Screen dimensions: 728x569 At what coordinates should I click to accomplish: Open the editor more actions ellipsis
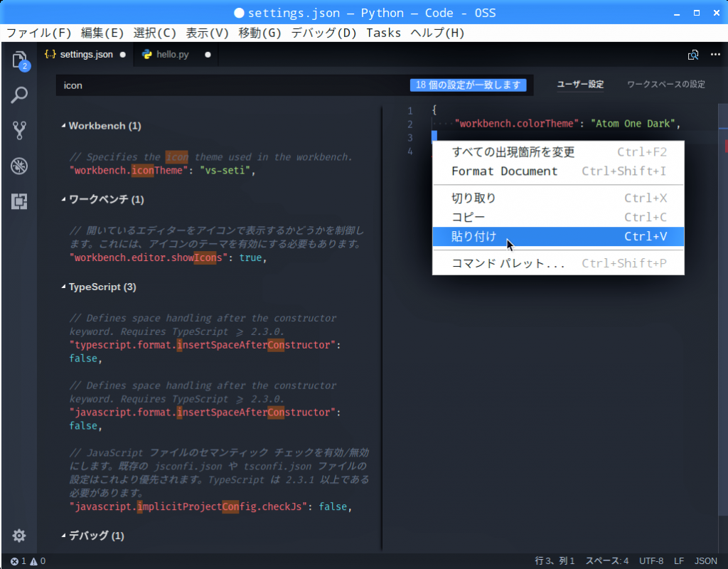point(714,55)
